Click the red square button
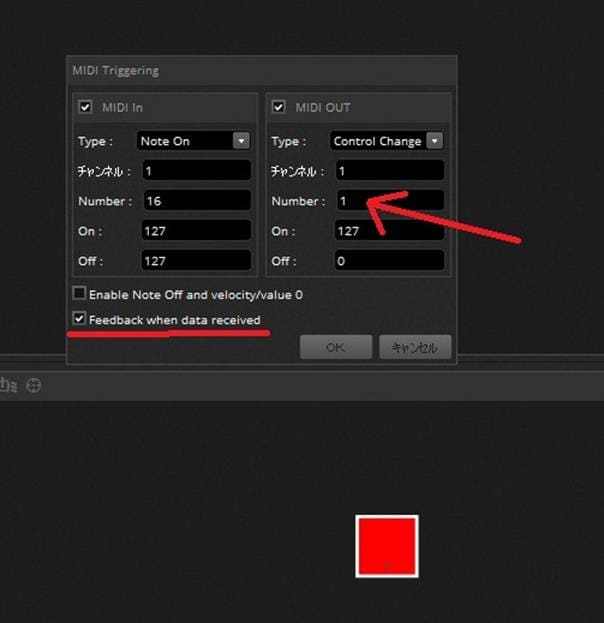This screenshot has height=623, width=604. pyautogui.click(x=387, y=546)
